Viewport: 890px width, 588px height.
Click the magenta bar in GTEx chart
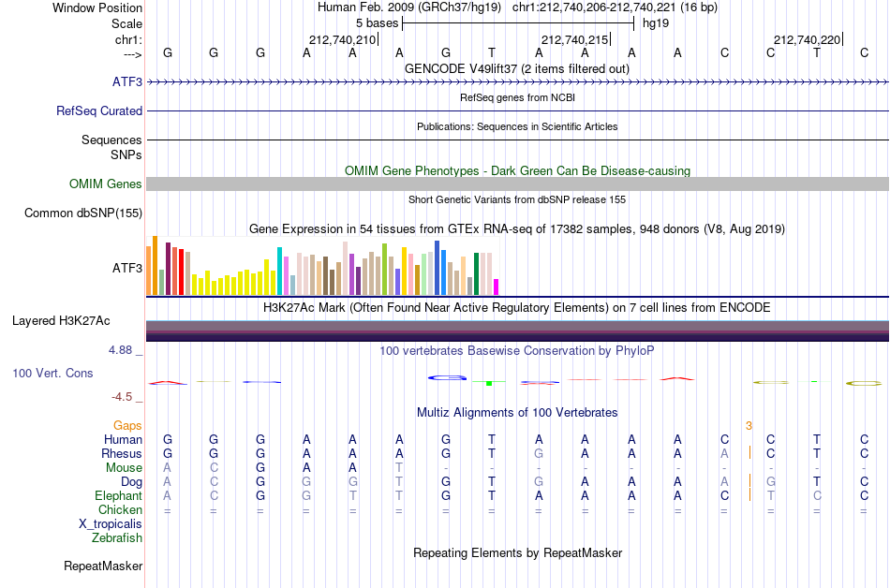pos(497,287)
